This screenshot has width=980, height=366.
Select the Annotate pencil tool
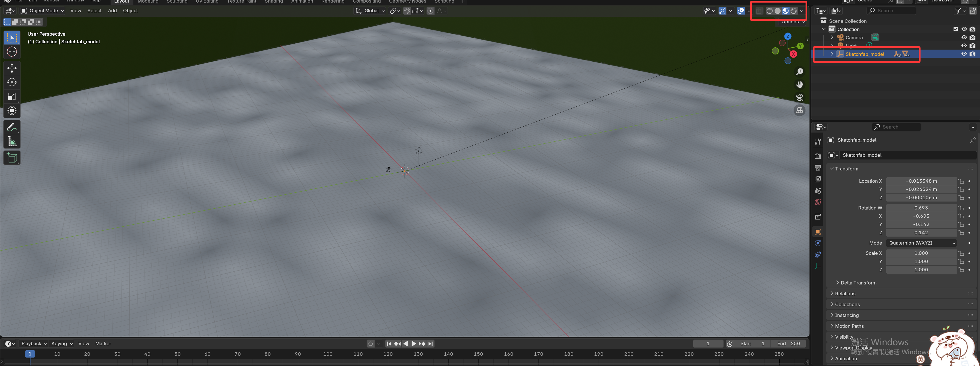[x=12, y=127]
